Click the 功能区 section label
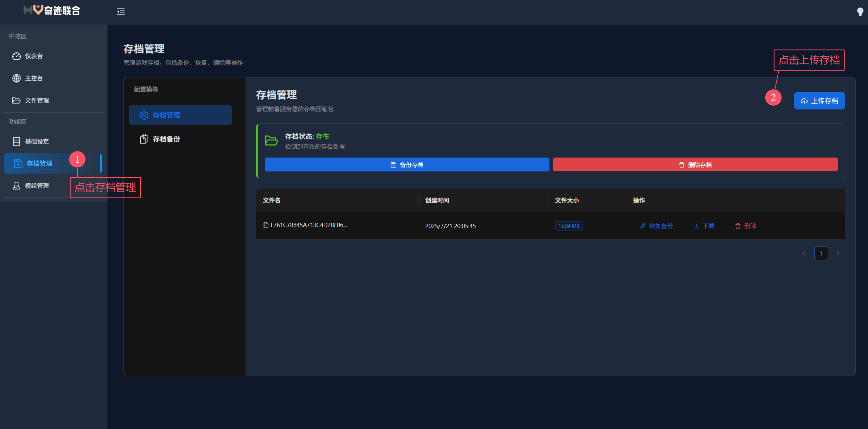This screenshot has height=429, width=868. pyautogui.click(x=18, y=122)
